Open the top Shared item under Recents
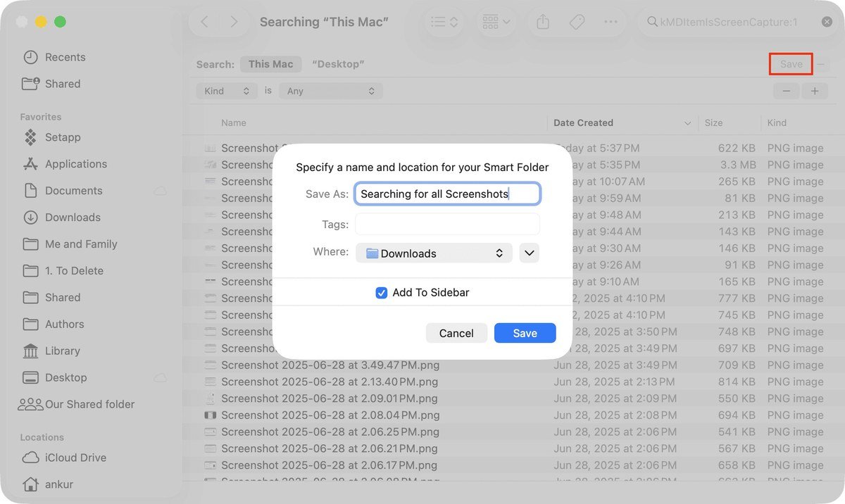845x504 pixels. pyautogui.click(x=63, y=84)
